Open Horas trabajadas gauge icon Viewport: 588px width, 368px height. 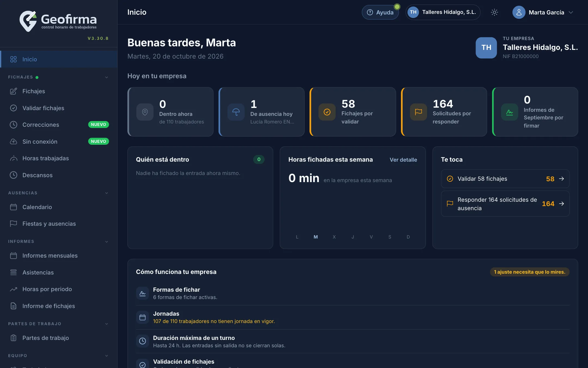(13, 158)
